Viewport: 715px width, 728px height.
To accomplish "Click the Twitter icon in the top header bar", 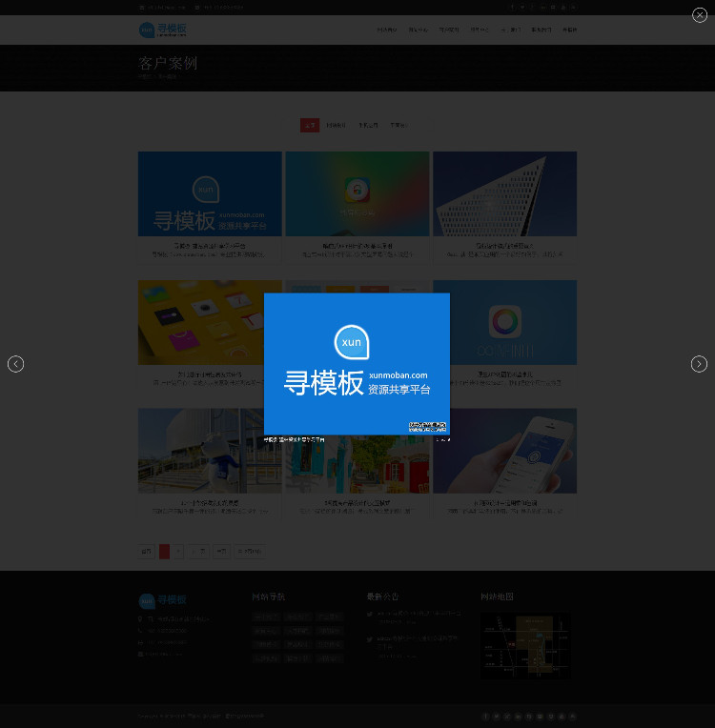I will 522,8.
